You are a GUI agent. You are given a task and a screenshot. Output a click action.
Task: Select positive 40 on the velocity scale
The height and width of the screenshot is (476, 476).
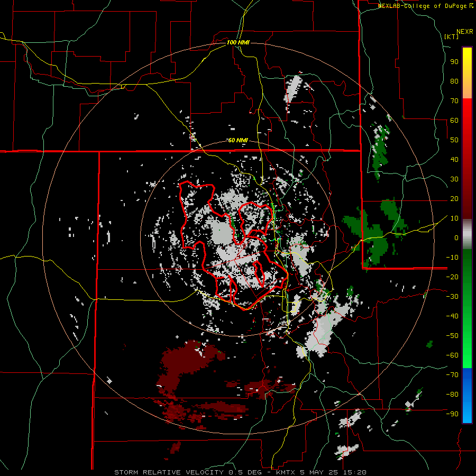pyautogui.click(x=454, y=159)
